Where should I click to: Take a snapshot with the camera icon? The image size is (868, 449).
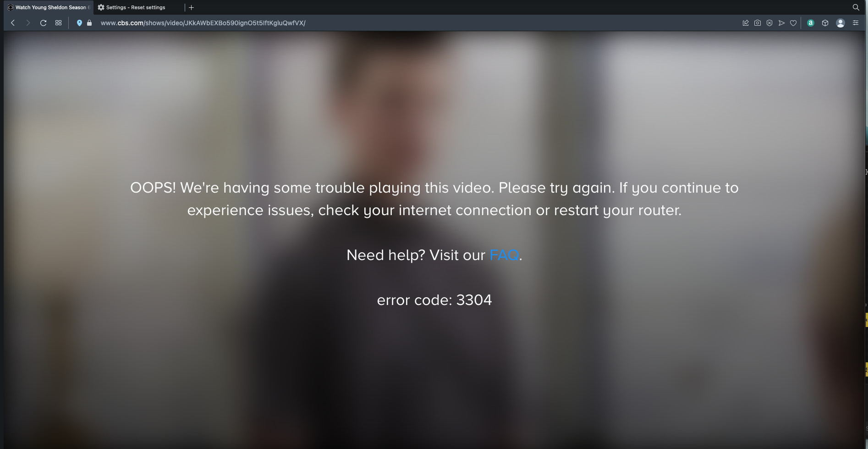point(758,23)
